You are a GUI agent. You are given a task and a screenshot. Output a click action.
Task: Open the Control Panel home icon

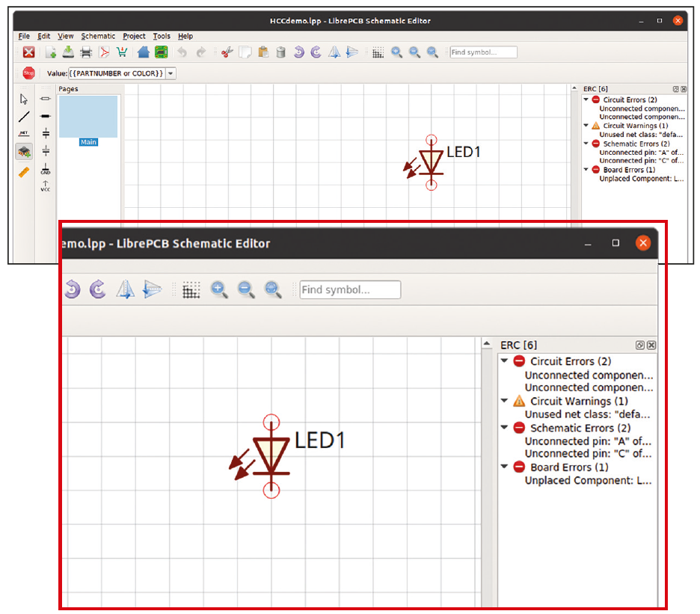tap(144, 52)
